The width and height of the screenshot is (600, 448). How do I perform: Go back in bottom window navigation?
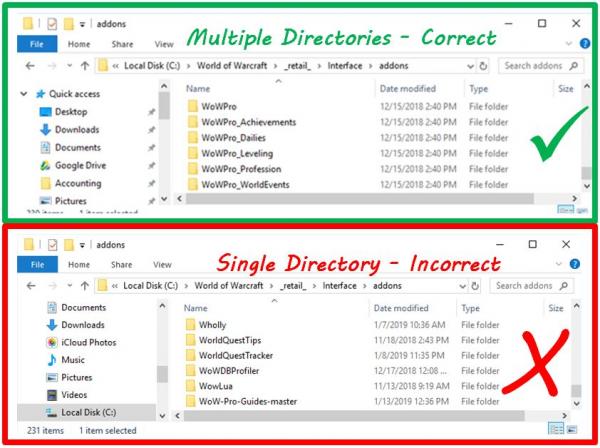point(31,286)
